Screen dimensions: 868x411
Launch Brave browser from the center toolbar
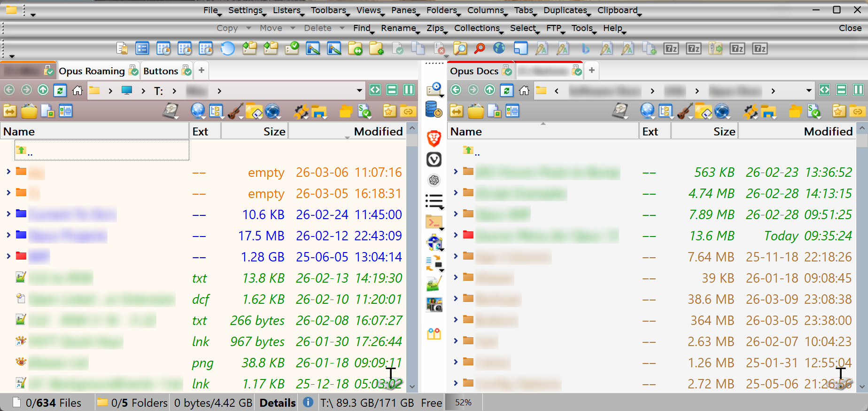434,138
